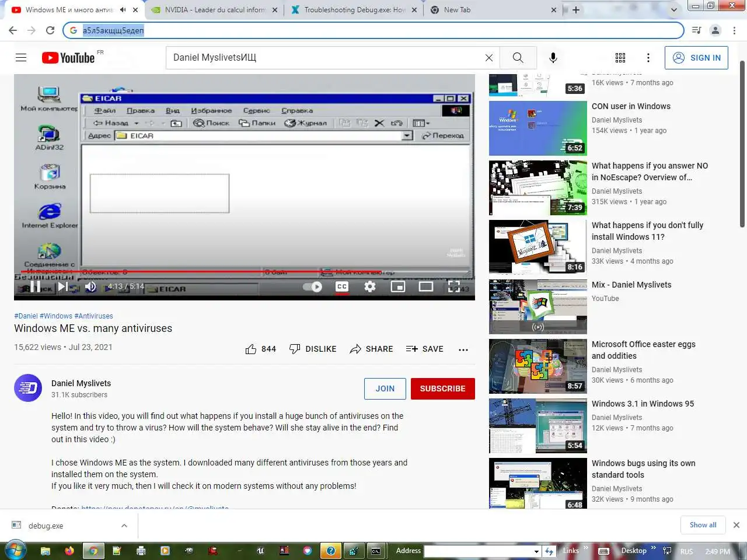The image size is (747, 560).
Task: Open channel name link Daniel Myslivets
Action: 81,383
